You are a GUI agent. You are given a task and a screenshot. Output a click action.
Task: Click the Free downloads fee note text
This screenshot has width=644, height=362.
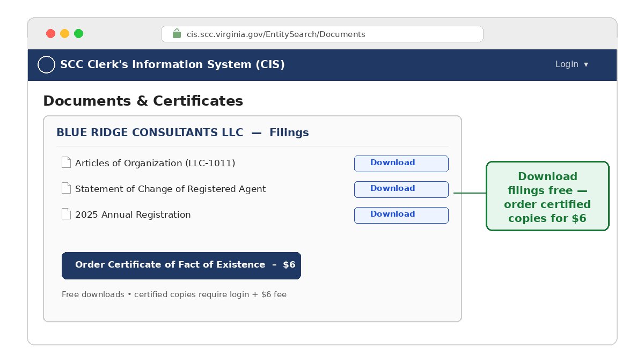coord(174,294)
